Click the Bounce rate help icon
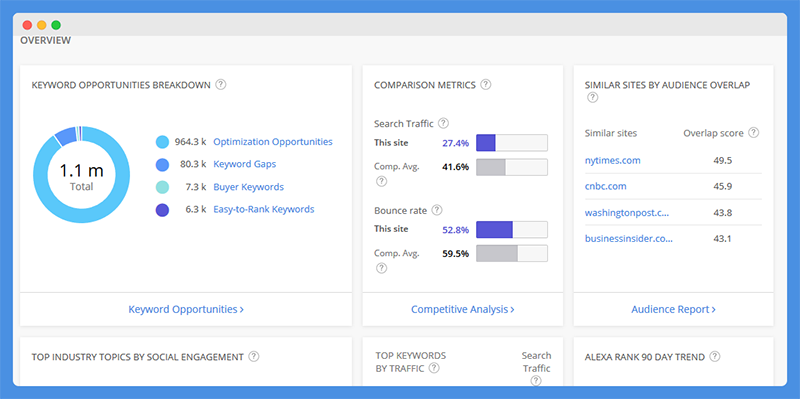This screenshot has width=800, height=399. [x=437, y=210]
